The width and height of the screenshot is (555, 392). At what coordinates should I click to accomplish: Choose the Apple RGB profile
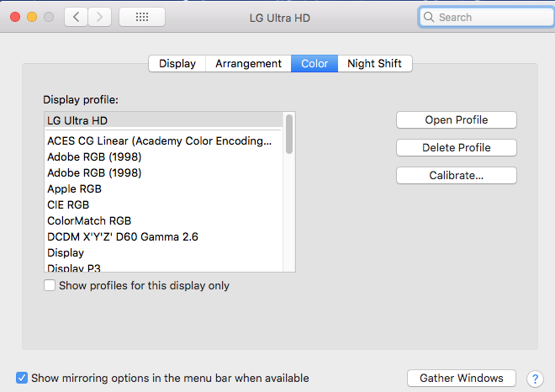pos(164,188)
